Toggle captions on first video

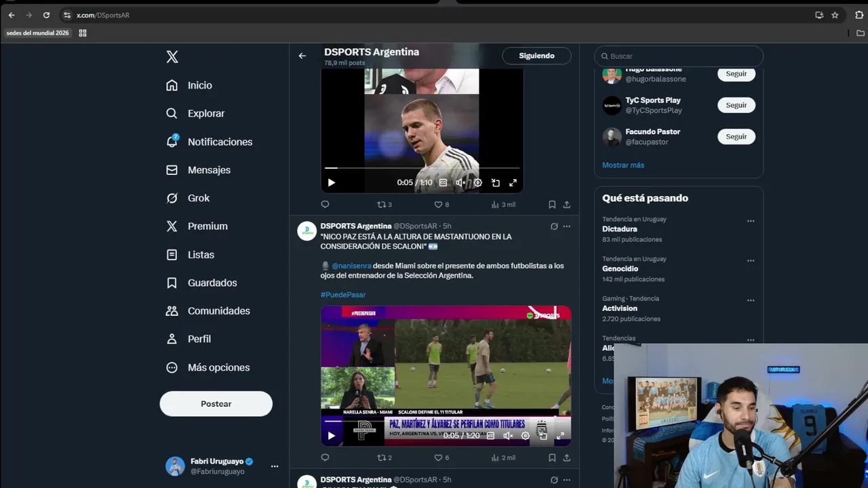[443, 182]
